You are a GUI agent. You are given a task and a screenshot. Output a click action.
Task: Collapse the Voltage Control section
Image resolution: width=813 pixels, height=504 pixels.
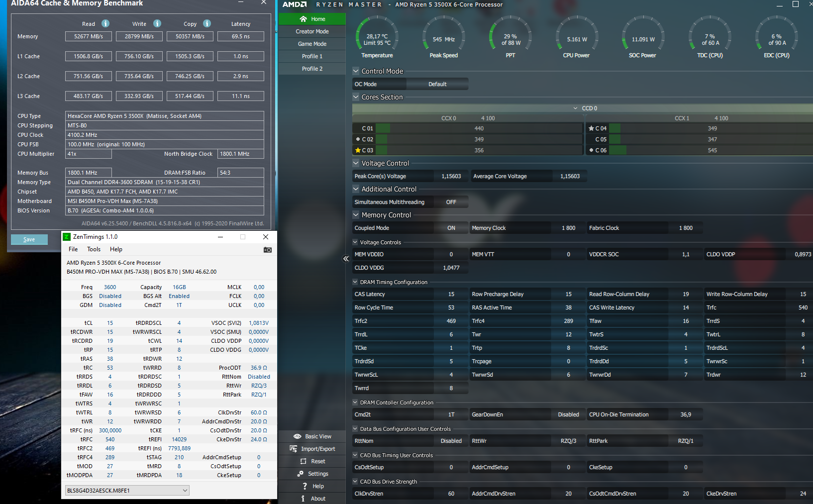pyautogui.click(x=356, y=163)
